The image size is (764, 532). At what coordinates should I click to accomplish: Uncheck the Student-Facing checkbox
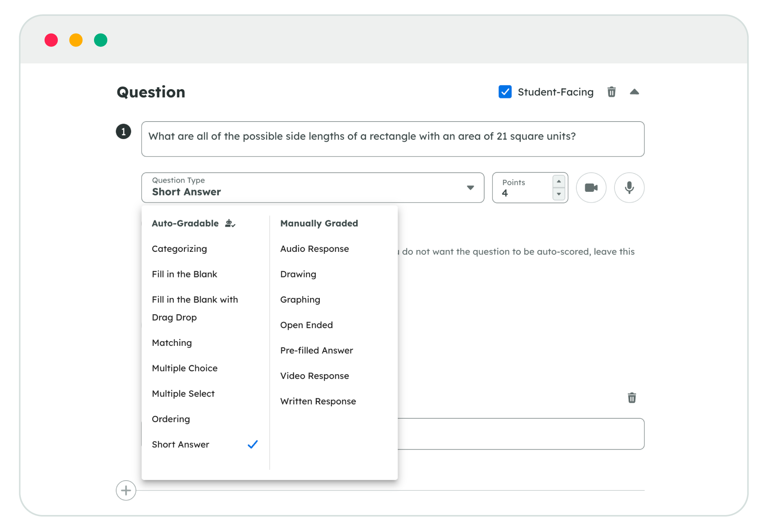tap(505, 92)
